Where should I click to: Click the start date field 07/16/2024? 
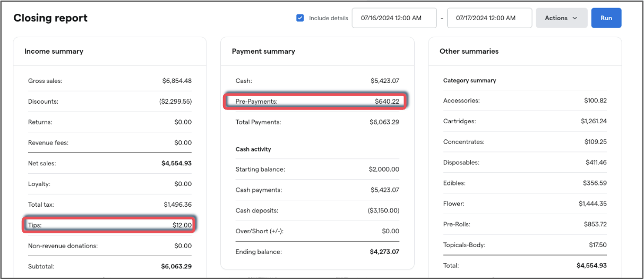[394, 18]
